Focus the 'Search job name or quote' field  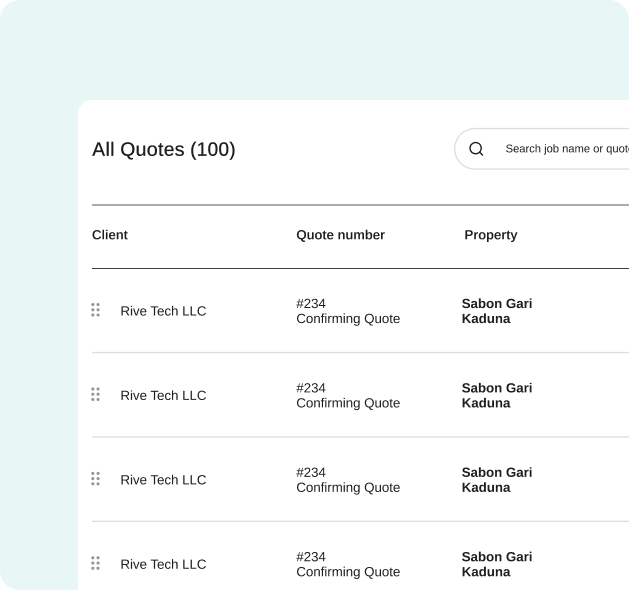[565, 149]
